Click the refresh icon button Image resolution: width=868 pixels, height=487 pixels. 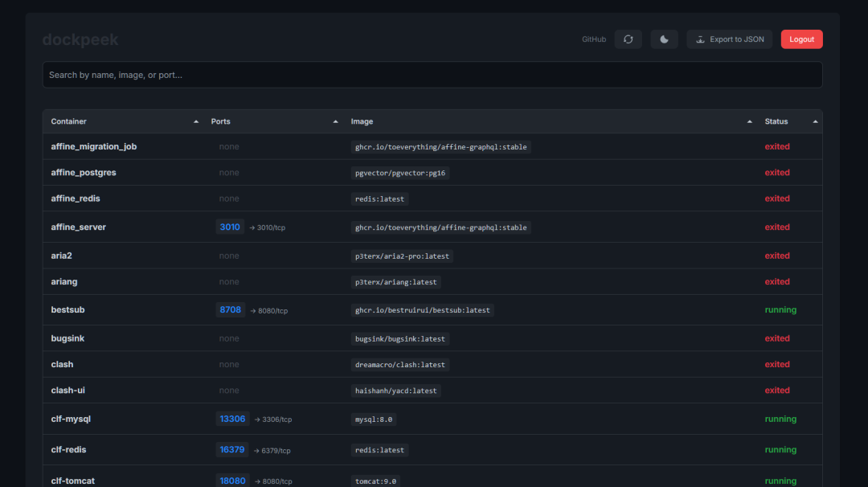tap(628, 39)
